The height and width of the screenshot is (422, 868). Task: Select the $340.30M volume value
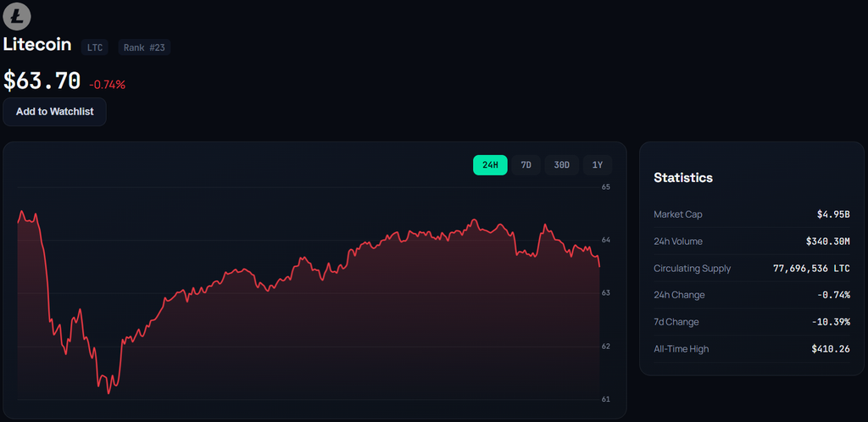click(827, 242)
